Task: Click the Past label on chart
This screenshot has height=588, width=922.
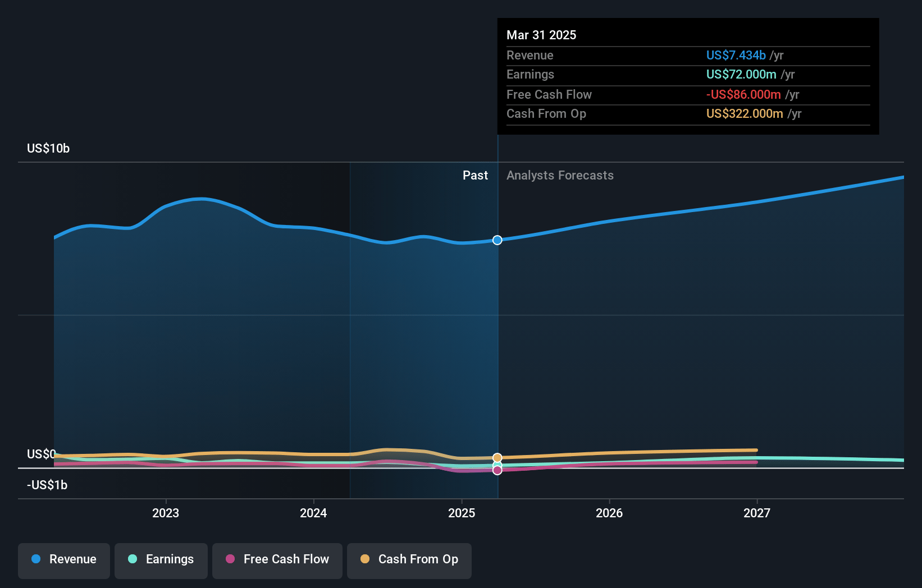Action: (475, 176)
